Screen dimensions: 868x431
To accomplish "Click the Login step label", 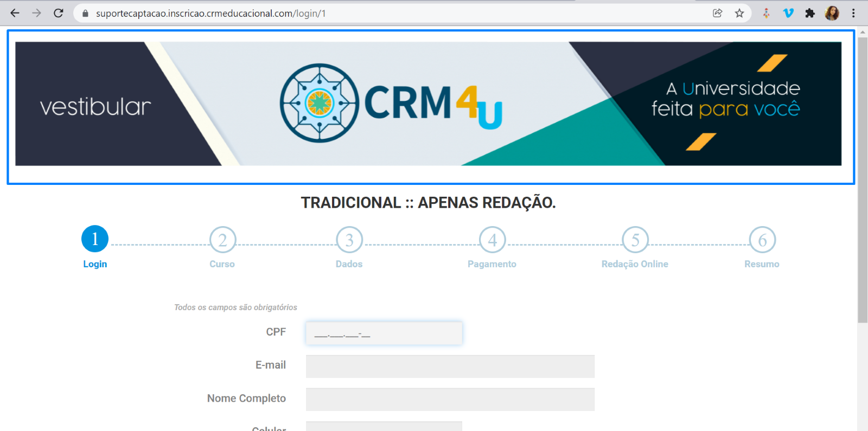I will [x=95, y=264].
